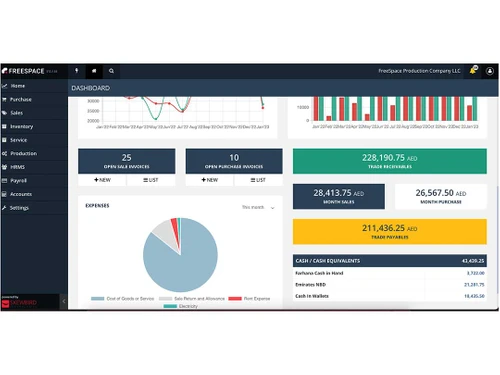Click the Accounts sidebar icon
Viewport: 500px width, 375px height.
point(4,194)
